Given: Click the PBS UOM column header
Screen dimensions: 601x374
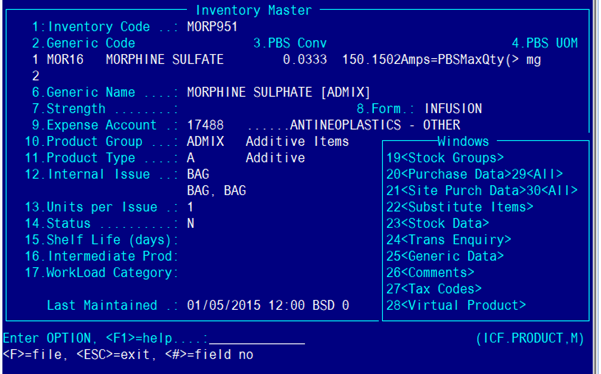Looking at the screenshot, I should (545, 43).
